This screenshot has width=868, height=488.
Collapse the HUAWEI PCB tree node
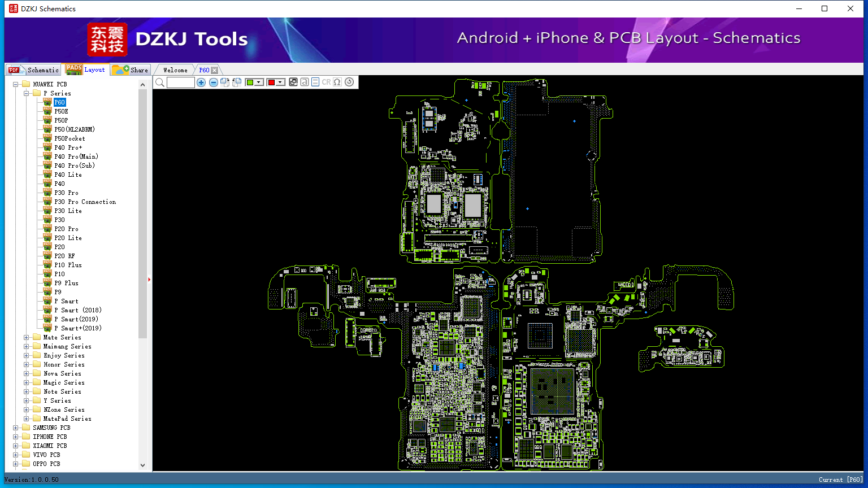click(16, 84)
